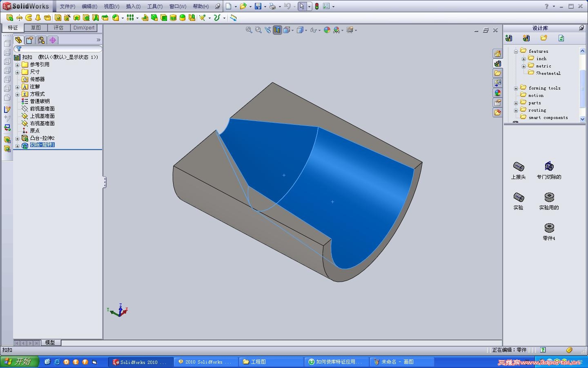Open the 文件(F) menu
Viewport: 588px width, 368px height.
(x=67, y=7)
